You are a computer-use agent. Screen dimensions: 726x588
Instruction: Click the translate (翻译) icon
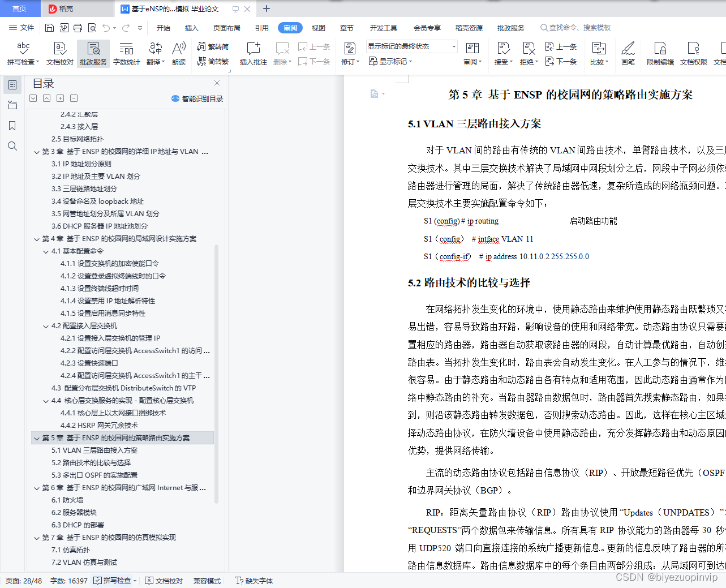[x=156, y=48]
